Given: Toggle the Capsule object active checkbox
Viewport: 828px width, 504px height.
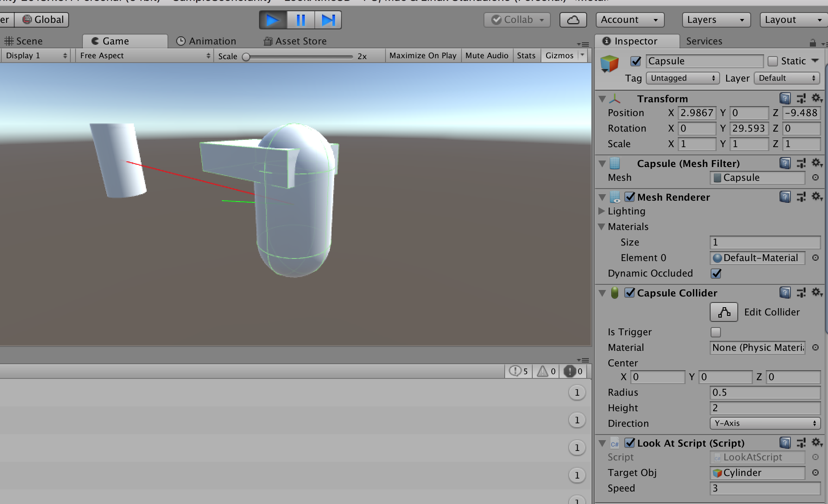Looking at the screenshot, I should [x=635, y=61].
